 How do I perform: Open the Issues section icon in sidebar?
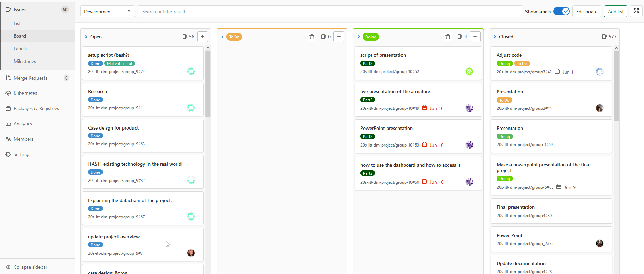[8, 10]
